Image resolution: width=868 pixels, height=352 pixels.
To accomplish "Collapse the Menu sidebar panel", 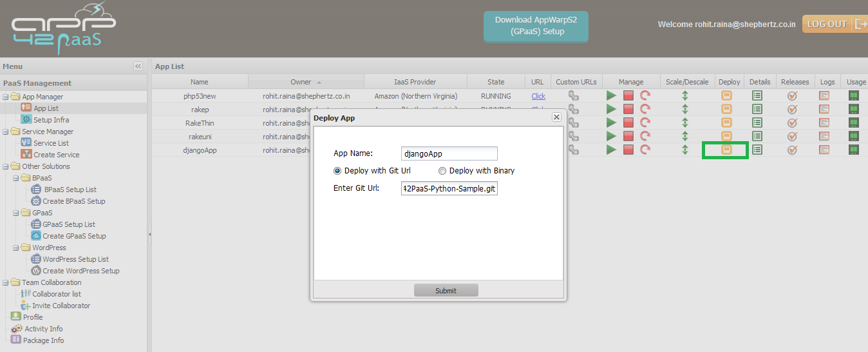I will (x=138, y=66).
